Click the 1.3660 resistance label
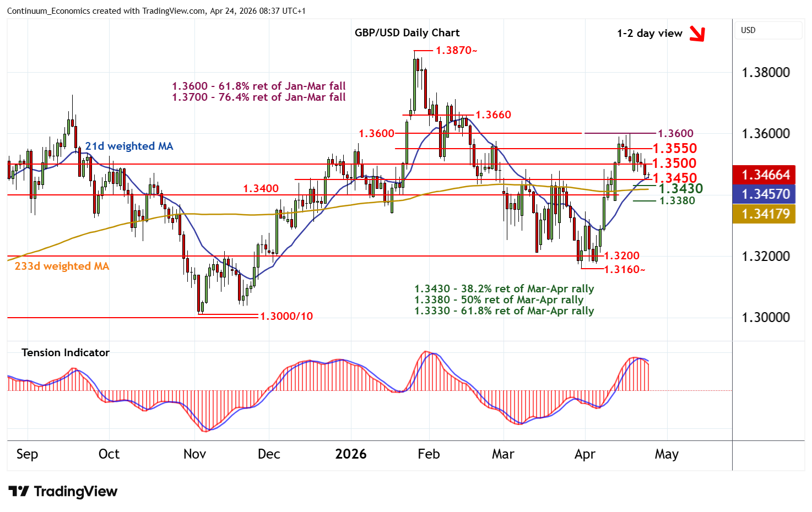The image size is (812, 512). pyautogui.click(x=493, y=115)
